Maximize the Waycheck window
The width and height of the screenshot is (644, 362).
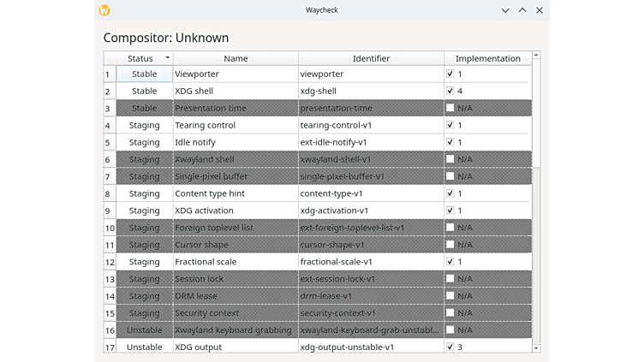522,10
